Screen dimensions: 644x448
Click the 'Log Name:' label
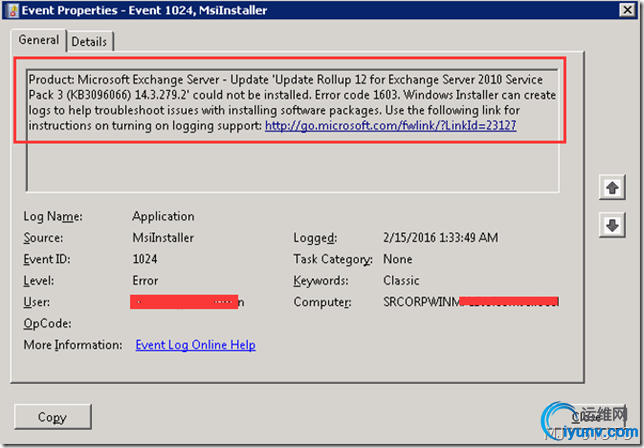(53, 216)
